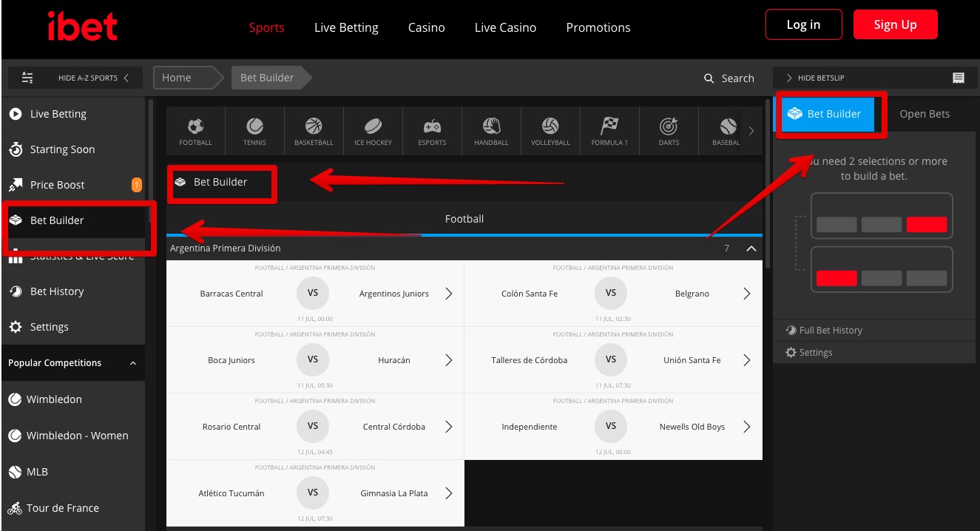Collapse the Popular Competitions section
Screen dimensions: 980x531
coord(133,363)
